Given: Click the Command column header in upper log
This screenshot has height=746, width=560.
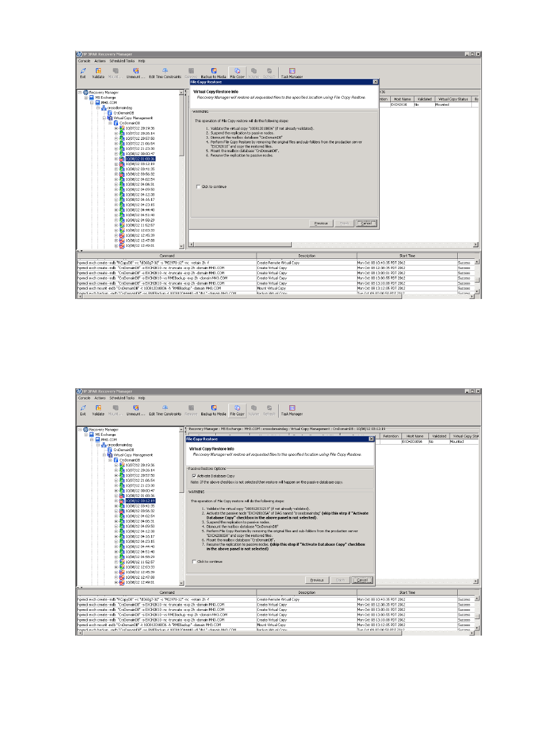Looking at the screenshot, I should tap(167, 256).
